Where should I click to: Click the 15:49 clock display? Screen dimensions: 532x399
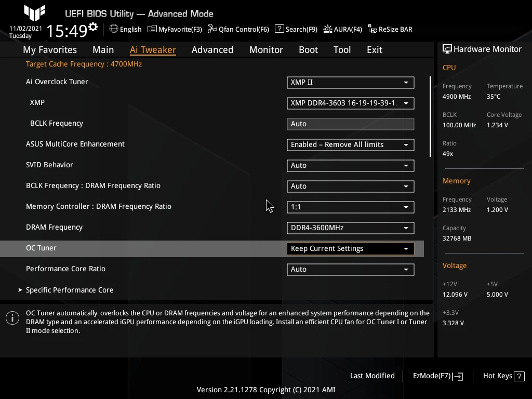[x=67, y=31]
